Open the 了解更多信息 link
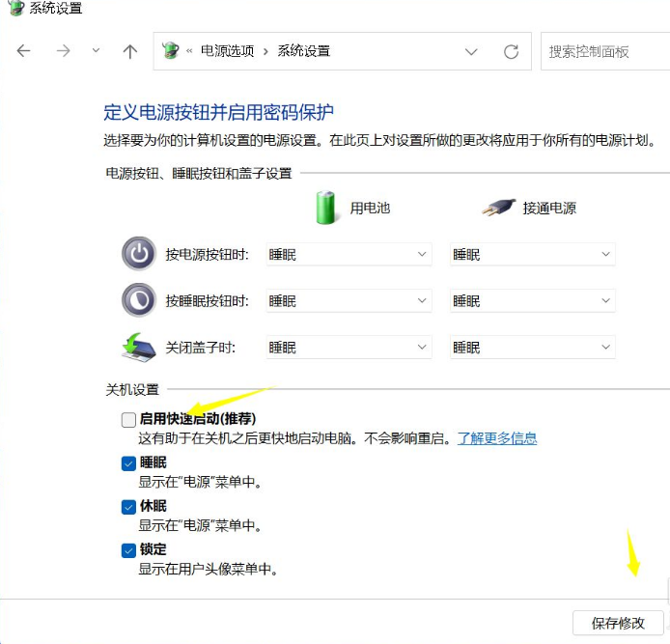Viewport: 670px width, 644px height. pyautogui.click(x=497, y=438)
